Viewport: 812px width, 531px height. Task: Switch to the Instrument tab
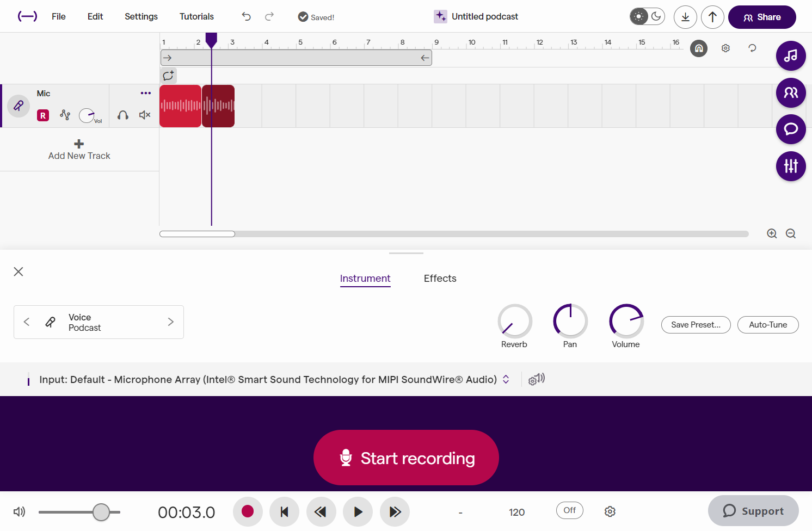[365, 279]
